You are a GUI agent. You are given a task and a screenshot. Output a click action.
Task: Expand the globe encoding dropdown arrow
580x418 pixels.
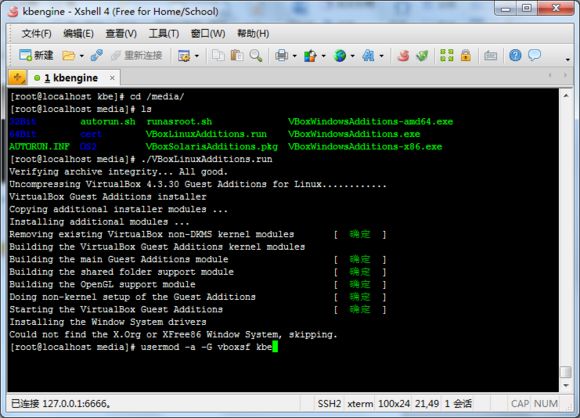point(353,56)
